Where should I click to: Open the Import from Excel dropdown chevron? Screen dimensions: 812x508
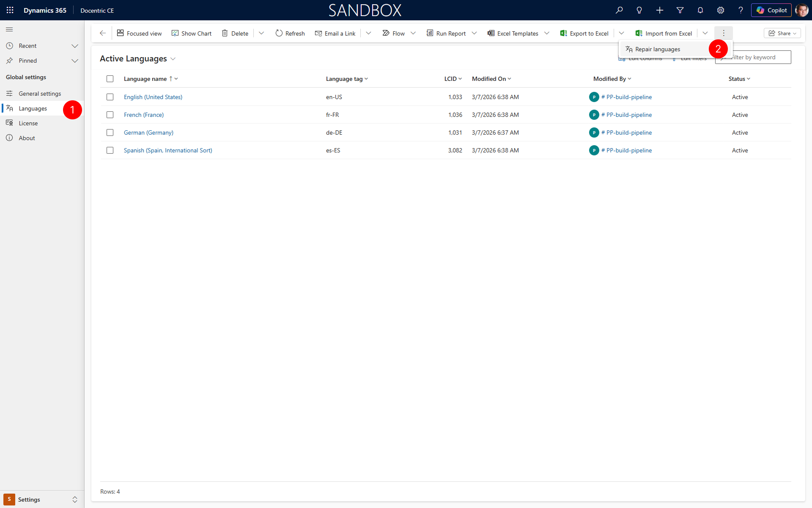[x=705, y=33]
